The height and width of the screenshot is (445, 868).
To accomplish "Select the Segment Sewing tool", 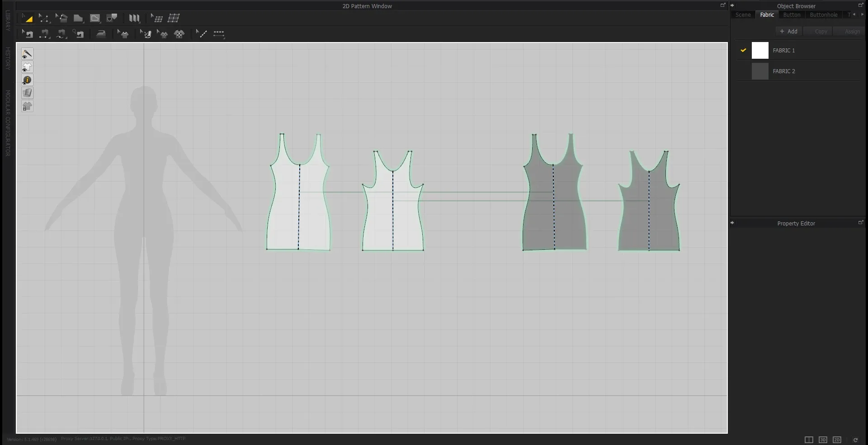I will [x=44, y=34].
